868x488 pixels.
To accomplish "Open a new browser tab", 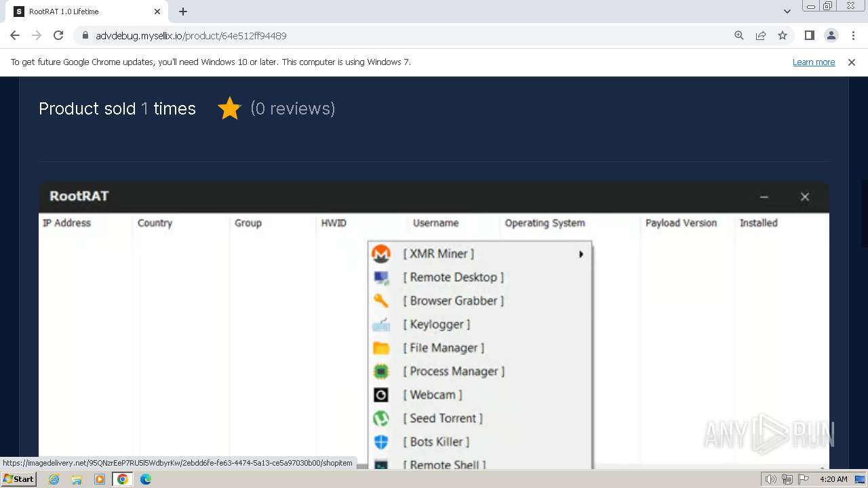I will tap(183, 12).
